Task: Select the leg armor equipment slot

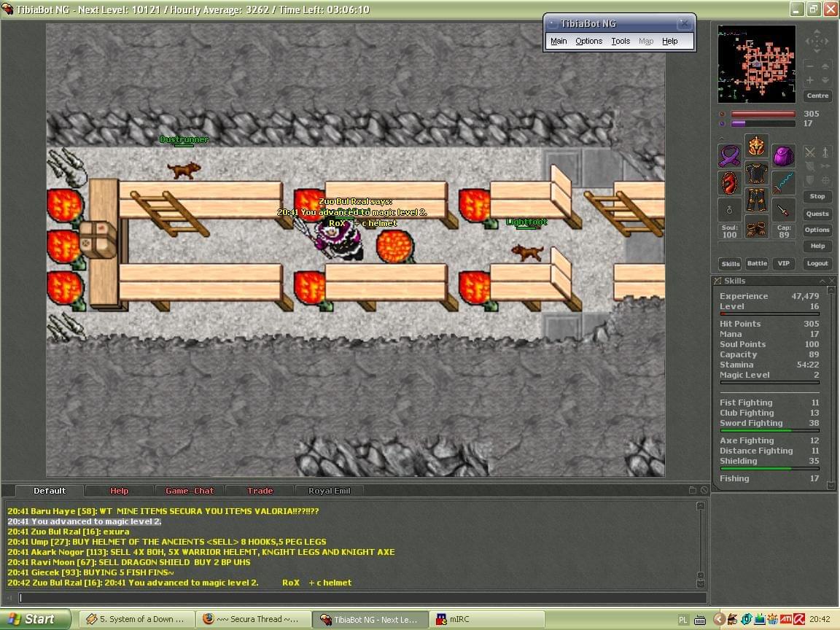Action: tap(756, 200)
